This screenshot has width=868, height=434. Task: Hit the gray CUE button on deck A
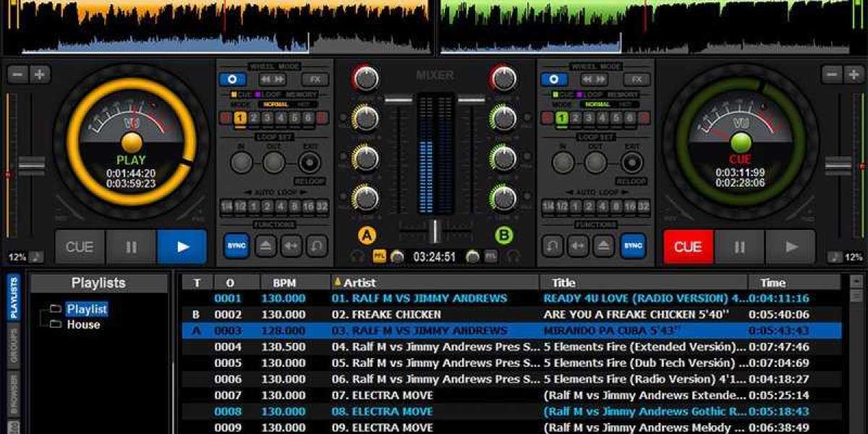point(80,247)
